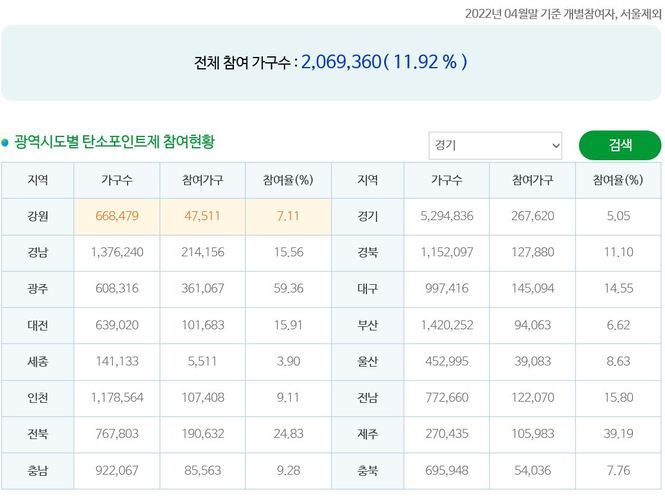Click the 1,420,252 households value
Image resolution: width=665 pixels, height=496 pixels.
point(447,325)
